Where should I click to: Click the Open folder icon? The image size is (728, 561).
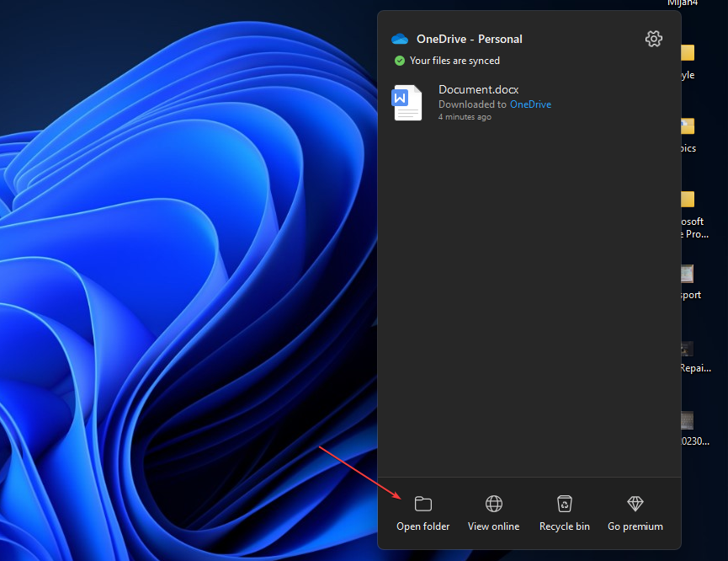click(423, 504)
